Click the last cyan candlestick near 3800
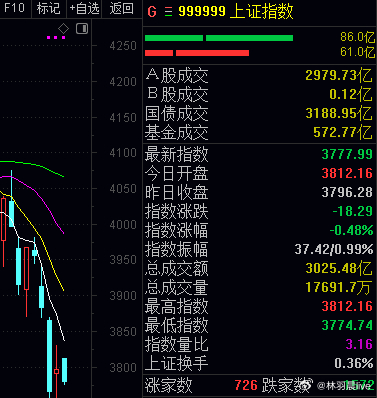This screenshot has height=398, width=377. [64, 370]
